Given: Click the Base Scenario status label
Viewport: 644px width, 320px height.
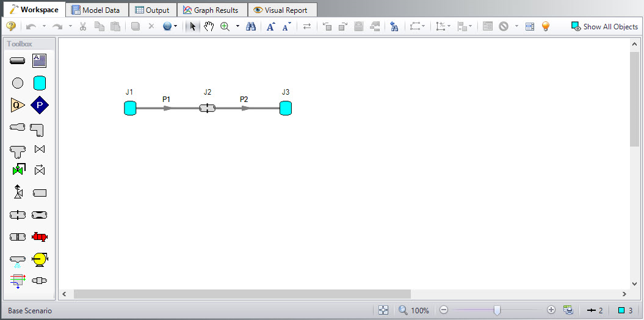Looking at the screenshot, I should [x=30, y=310].
